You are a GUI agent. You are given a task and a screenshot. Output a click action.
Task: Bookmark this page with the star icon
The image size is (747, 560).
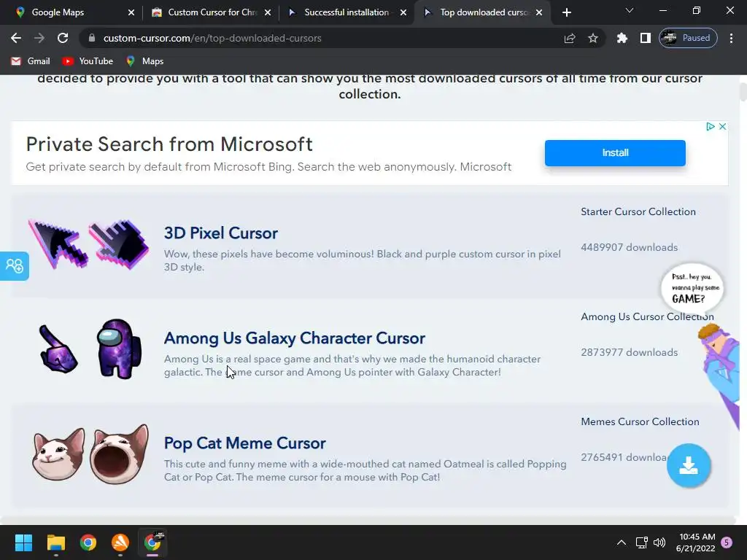[x=592, y=38]
